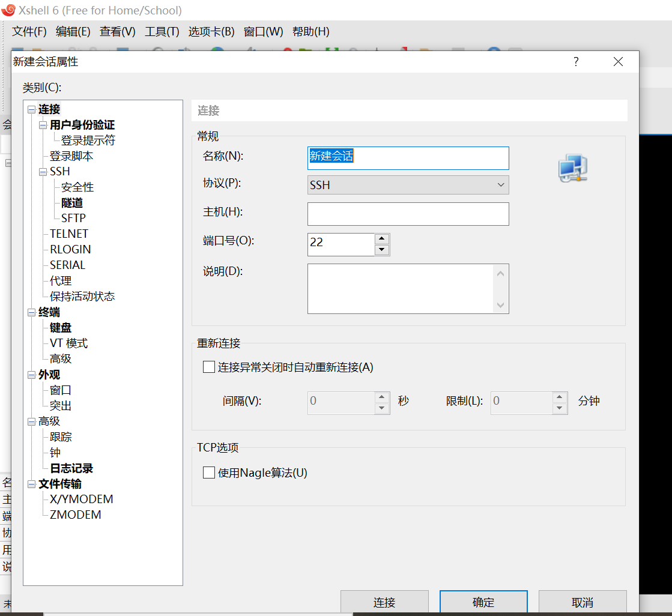Click inside the 主机 host input field

(x=408, y=214)
